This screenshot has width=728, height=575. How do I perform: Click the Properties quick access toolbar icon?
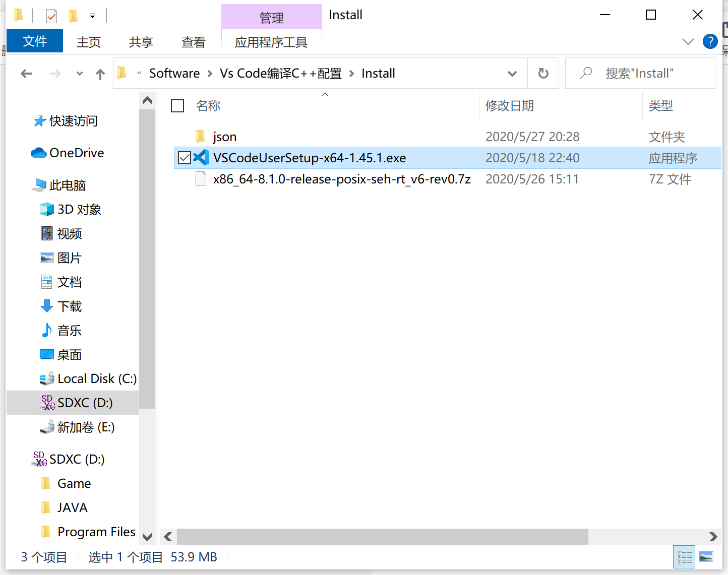pyautogui.click(x=51, y=16)
